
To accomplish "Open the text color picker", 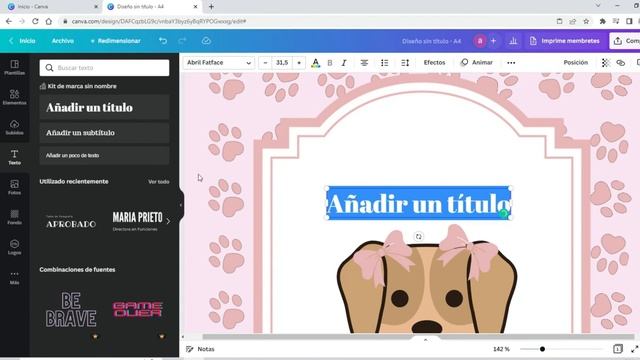I will point(316,63).
